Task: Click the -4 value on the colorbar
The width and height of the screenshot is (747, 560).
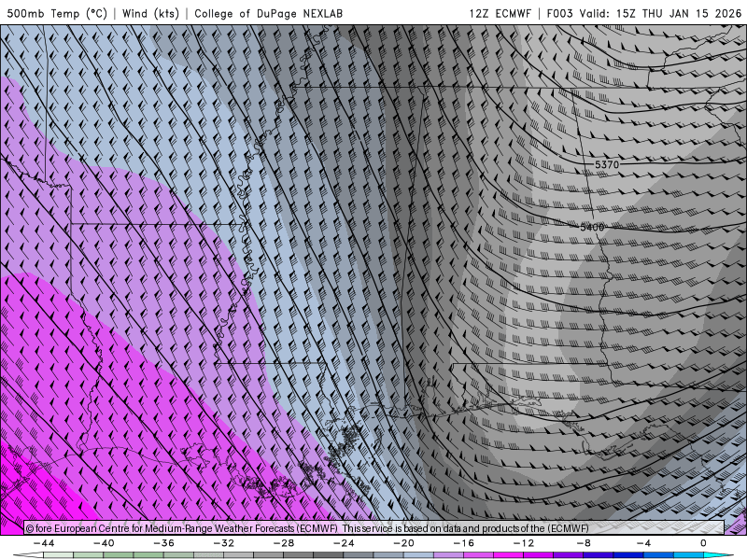Action: click(x=643, y=543)
